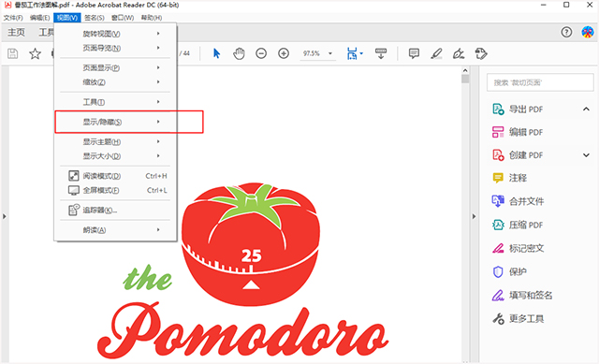The height and width of the screenshot is (364, 599).
Task: Click the scroll up arrow of document
Action: click(x=465, y=70)
